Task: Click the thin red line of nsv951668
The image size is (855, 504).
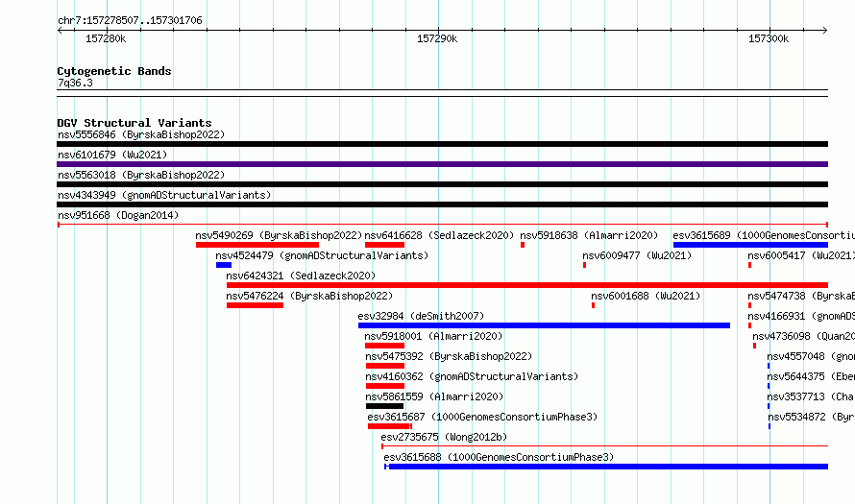Action: pos(442,225)
